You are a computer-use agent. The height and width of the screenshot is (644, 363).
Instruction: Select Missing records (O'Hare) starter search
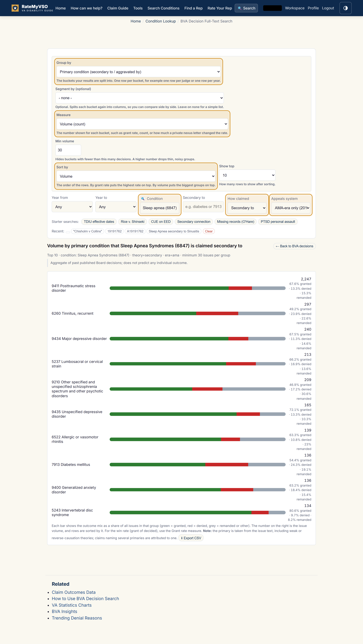point(235,222)
